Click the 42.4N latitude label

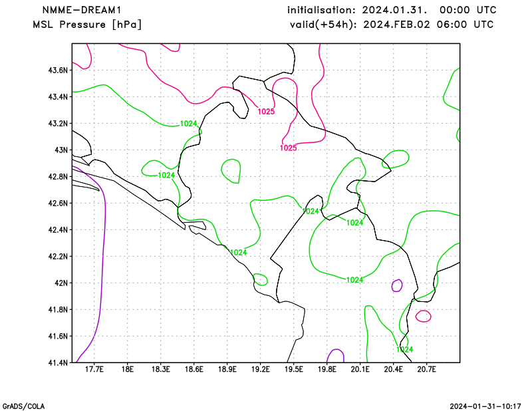pyautogui.click(x=58, y=229)
